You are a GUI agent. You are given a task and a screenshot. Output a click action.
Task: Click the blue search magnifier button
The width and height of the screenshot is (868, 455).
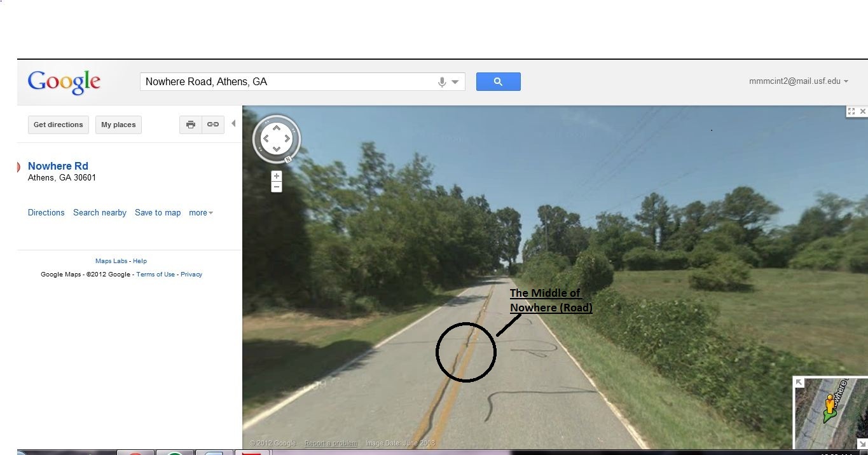point(498,81)
